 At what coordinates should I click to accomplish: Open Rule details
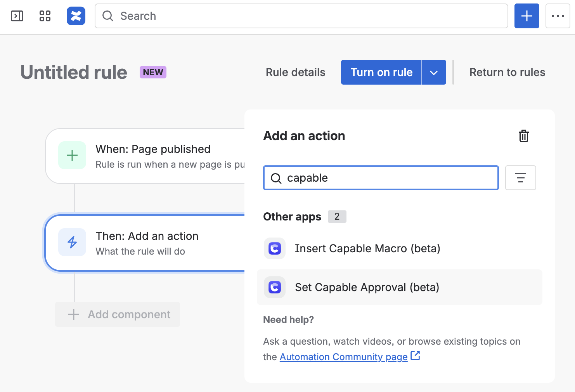click(295, 72)
